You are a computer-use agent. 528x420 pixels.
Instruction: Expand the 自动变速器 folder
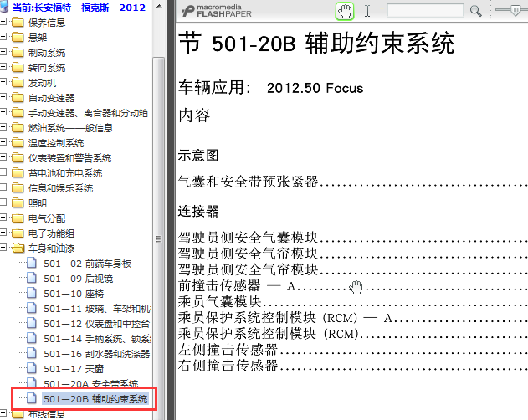[3, 97]
